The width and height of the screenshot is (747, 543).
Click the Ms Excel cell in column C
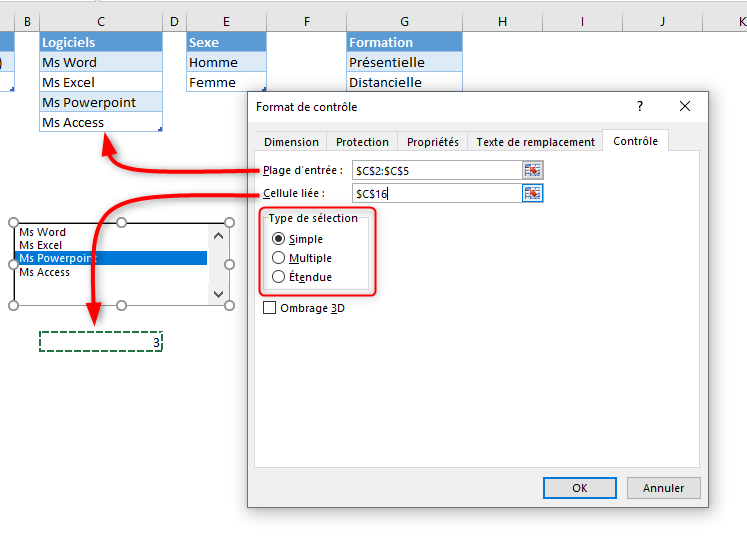pos(101,82)
